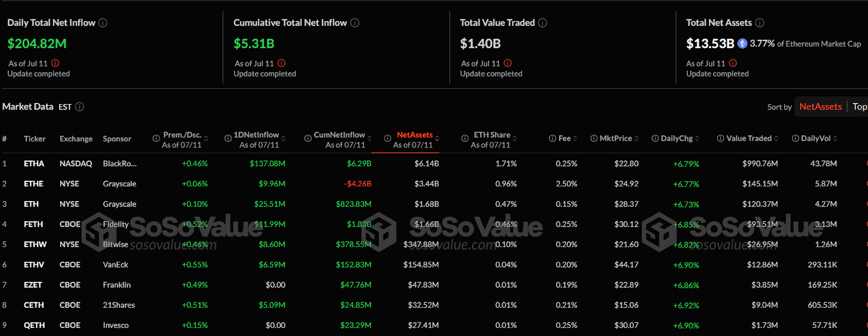Toggle sort arrows on the Prem./Dsc. column

click(206, 139)
